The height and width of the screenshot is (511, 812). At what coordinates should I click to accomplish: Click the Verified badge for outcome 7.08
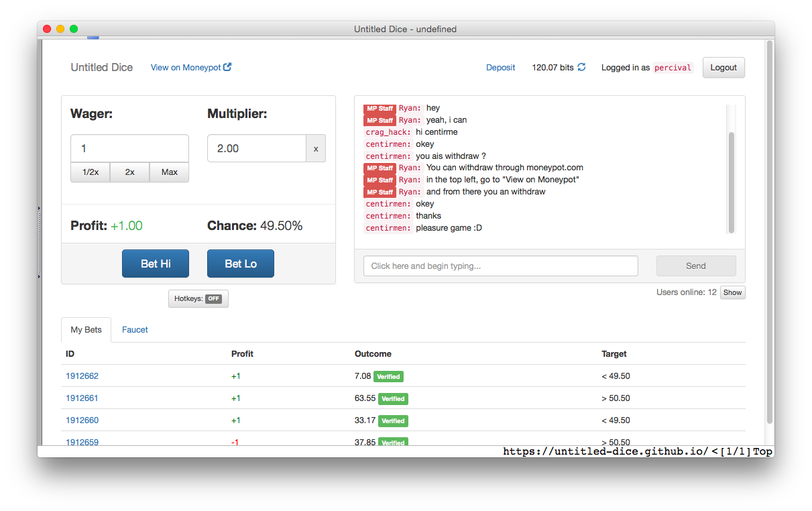tap(388, 377)
